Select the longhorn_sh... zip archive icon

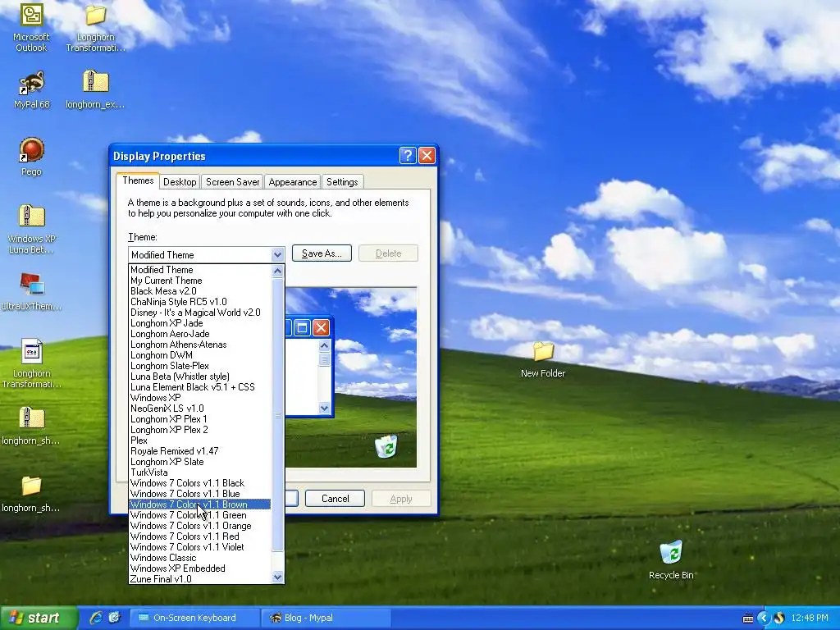(x=31, y=426)
